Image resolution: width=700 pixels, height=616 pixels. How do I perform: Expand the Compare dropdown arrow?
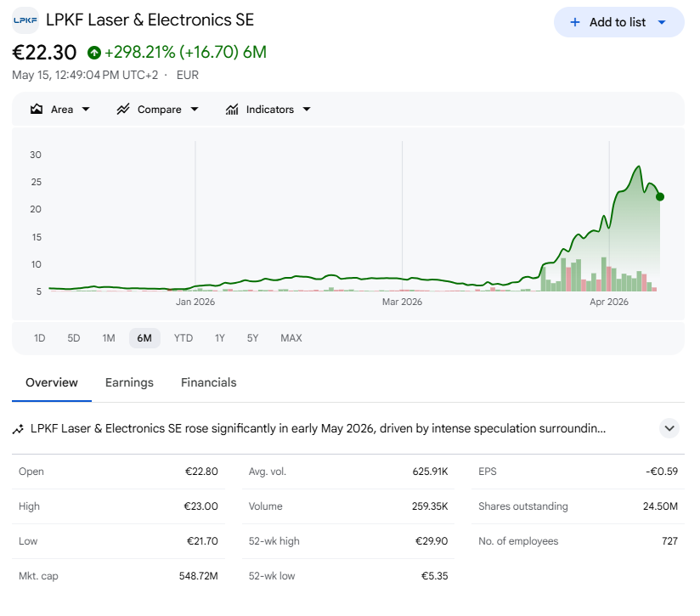tap(195, 110)
